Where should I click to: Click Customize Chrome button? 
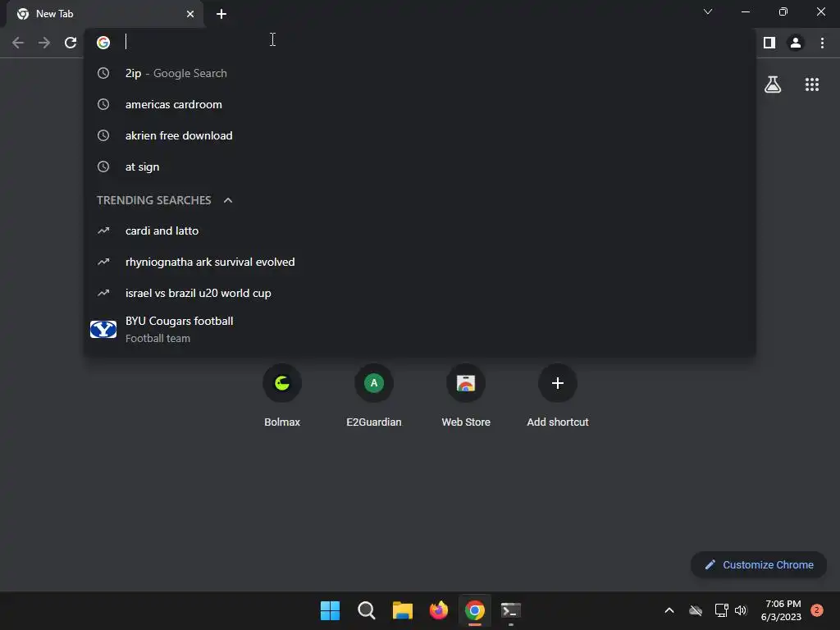[759, 564]
